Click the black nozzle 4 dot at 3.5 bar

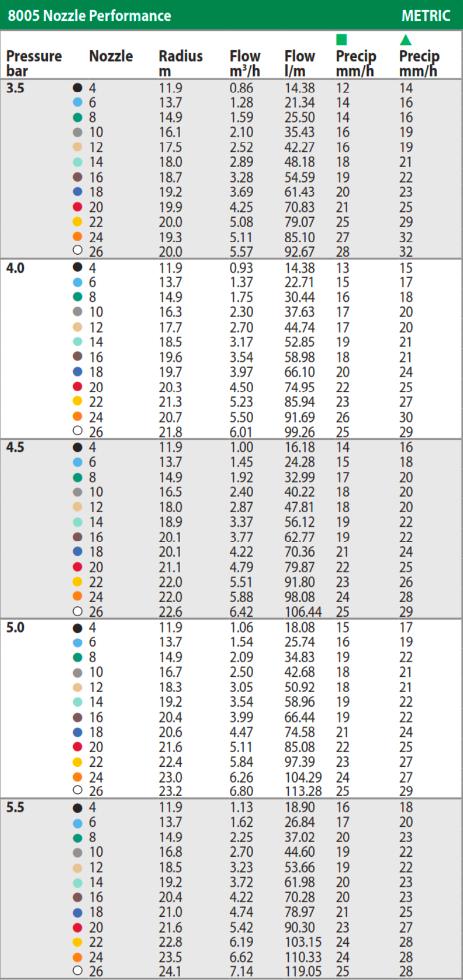tap(77, 88)
